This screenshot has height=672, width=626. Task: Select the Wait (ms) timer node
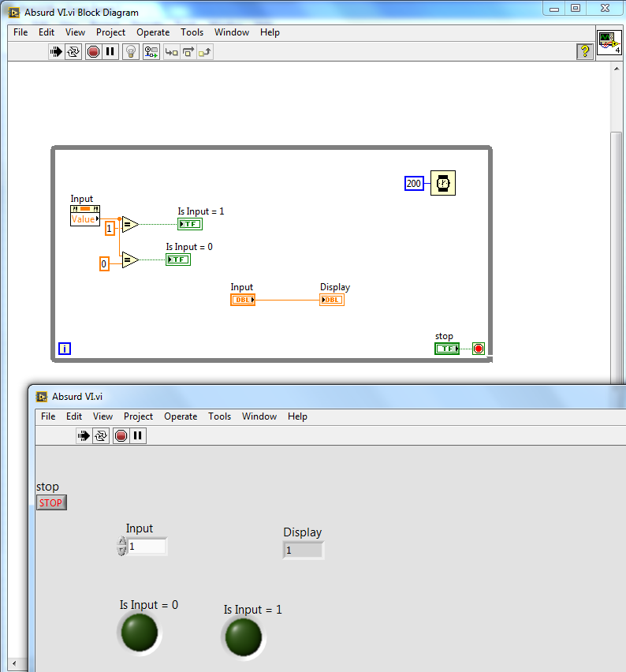click(x=443, y=184)
